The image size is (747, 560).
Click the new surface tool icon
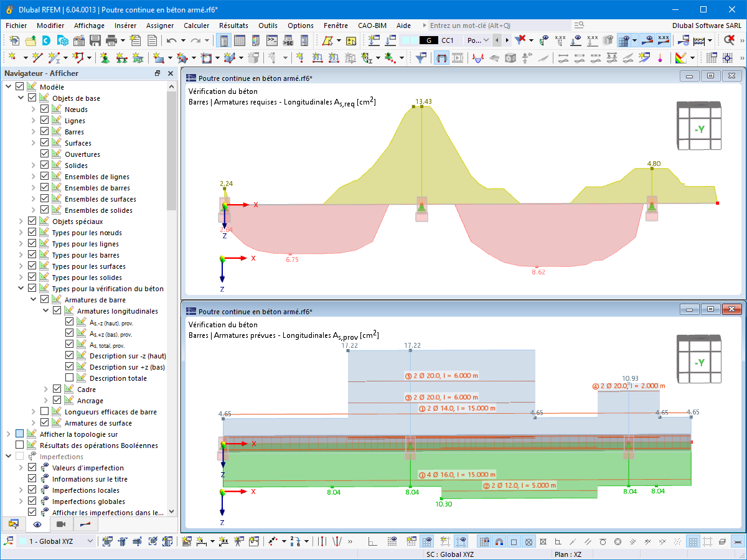click(x=158, y=58)
